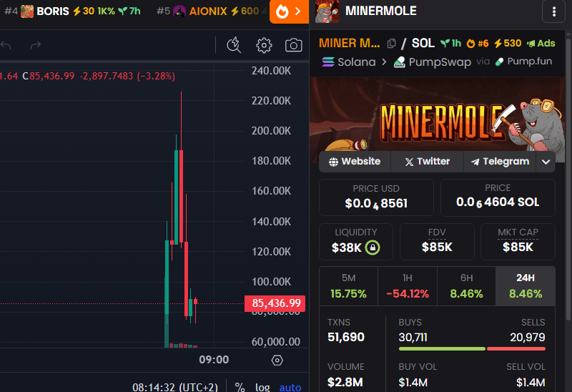Viewport: 572px width, 392px height.
Task: Open the quick search lightning magnifier
Action: (x=234, y=45)
